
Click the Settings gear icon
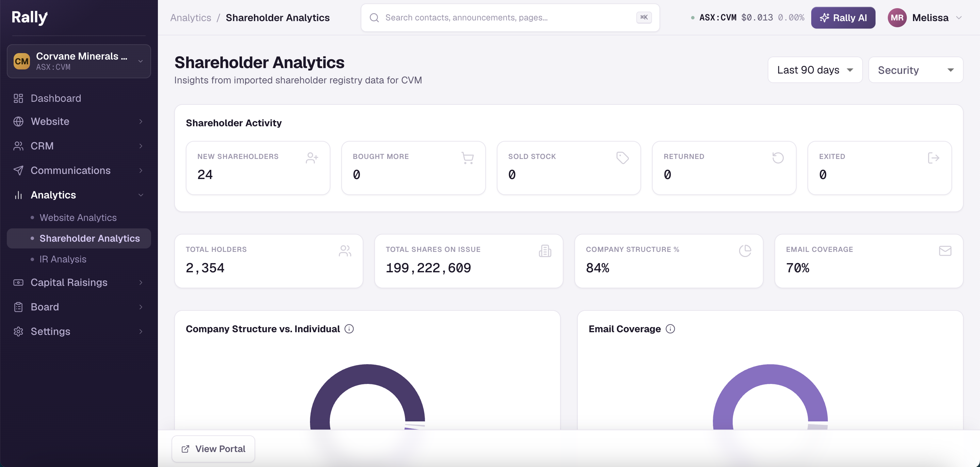click(x=18, y=332)
